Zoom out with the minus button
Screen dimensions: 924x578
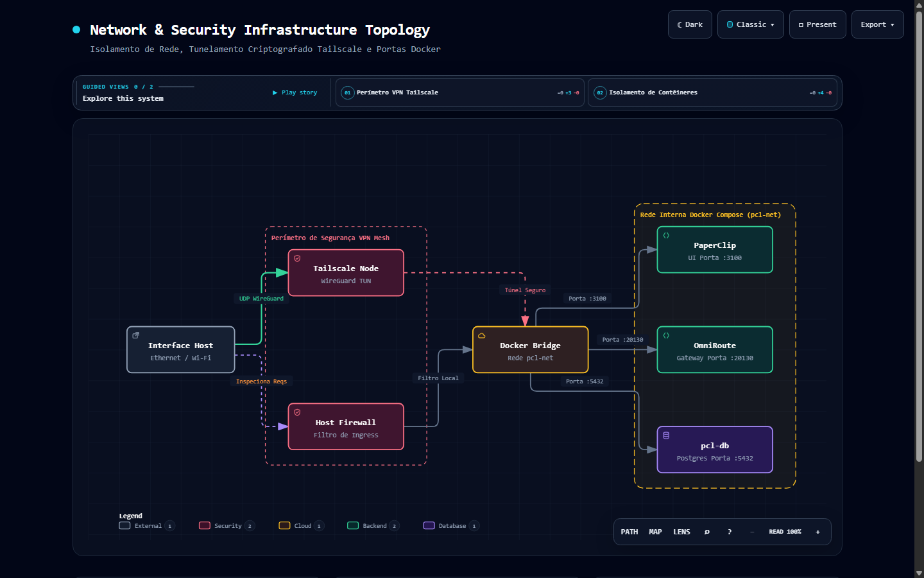pyautogui.click(x=752, y=532)
